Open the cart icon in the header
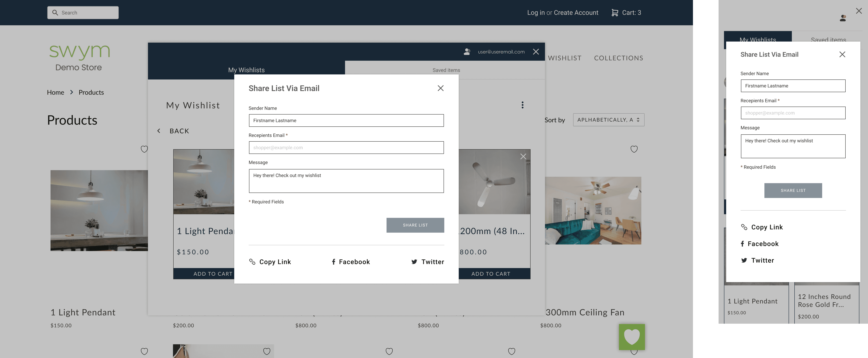 click(x=615, y=12)
